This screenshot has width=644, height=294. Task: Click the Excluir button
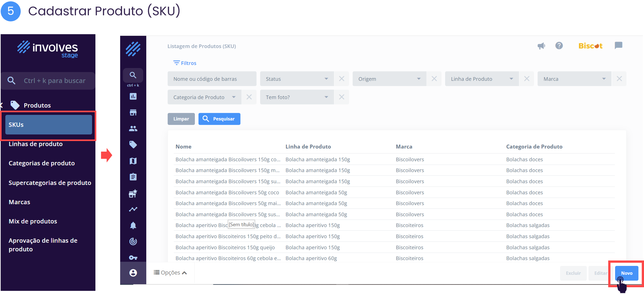point(573,273)
